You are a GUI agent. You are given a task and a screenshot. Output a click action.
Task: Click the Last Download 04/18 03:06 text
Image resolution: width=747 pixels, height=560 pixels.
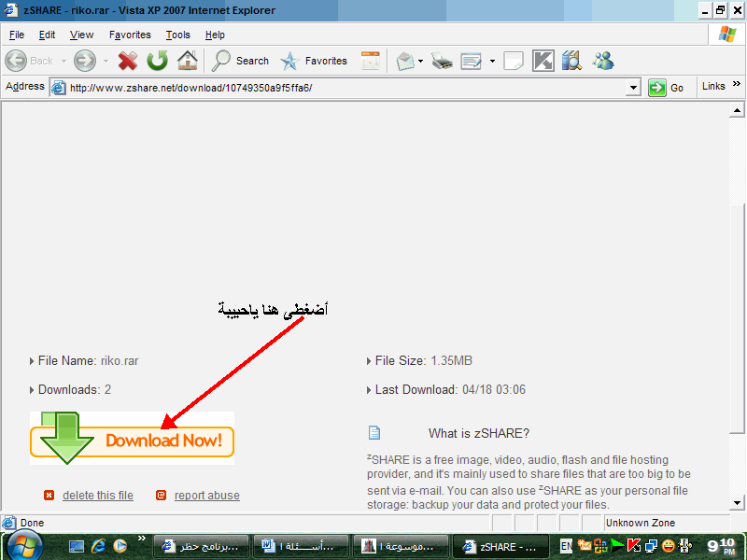(450, 389)
